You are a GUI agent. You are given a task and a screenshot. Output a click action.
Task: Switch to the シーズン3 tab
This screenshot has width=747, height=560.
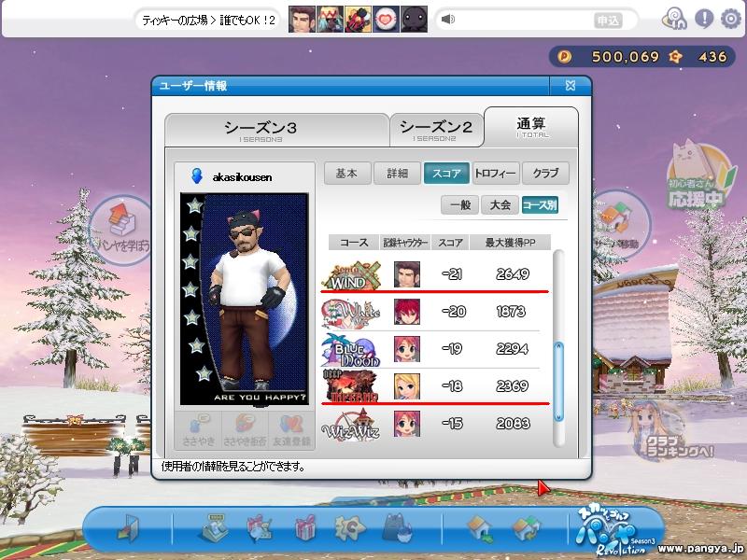(x=277, y=130)
